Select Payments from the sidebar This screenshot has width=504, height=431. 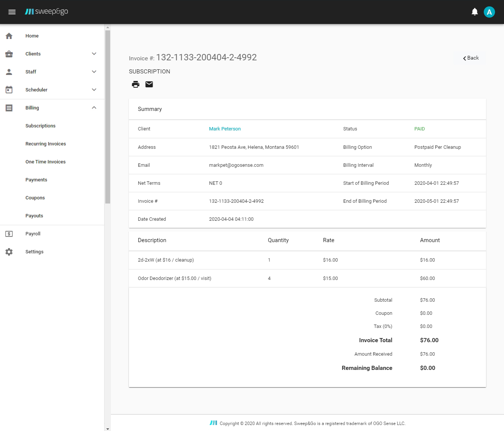click(x=36, y=180)
